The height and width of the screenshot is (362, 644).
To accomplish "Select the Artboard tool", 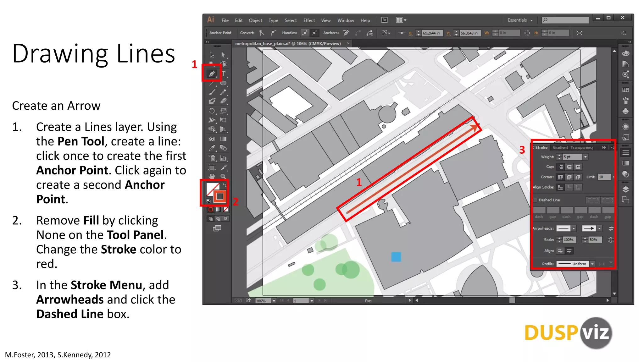I will point(212,167).
